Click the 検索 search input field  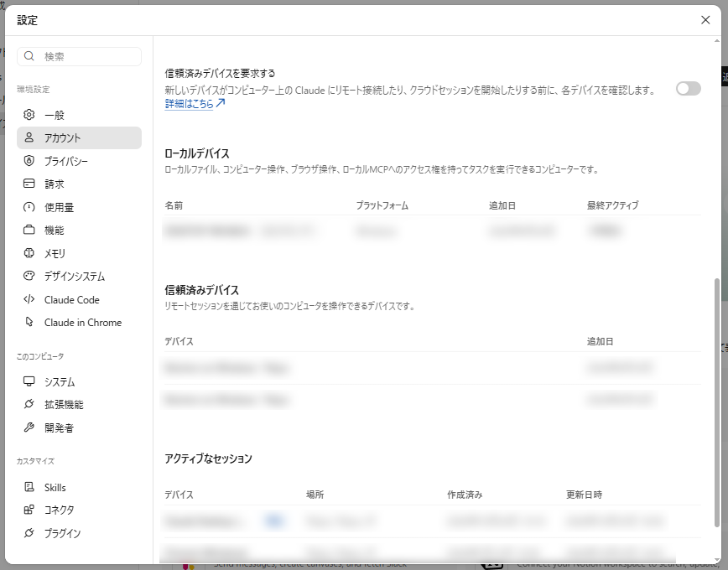[x=79, y=56]
